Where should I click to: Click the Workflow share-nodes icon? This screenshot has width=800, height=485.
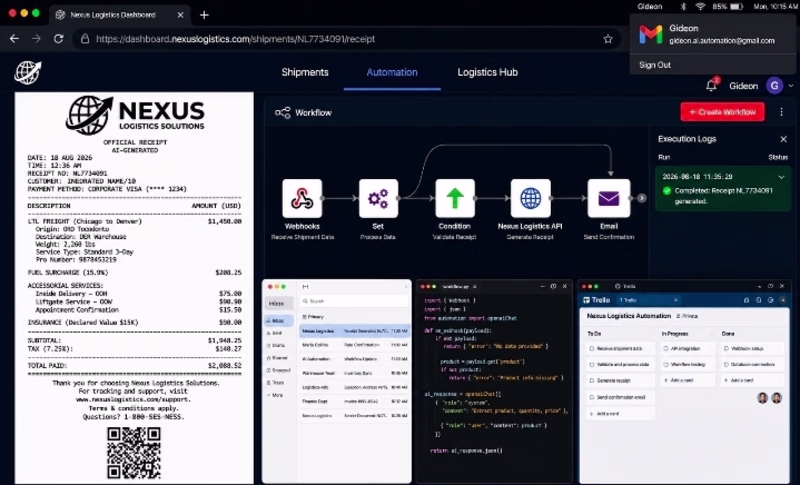tap(283, 113)
